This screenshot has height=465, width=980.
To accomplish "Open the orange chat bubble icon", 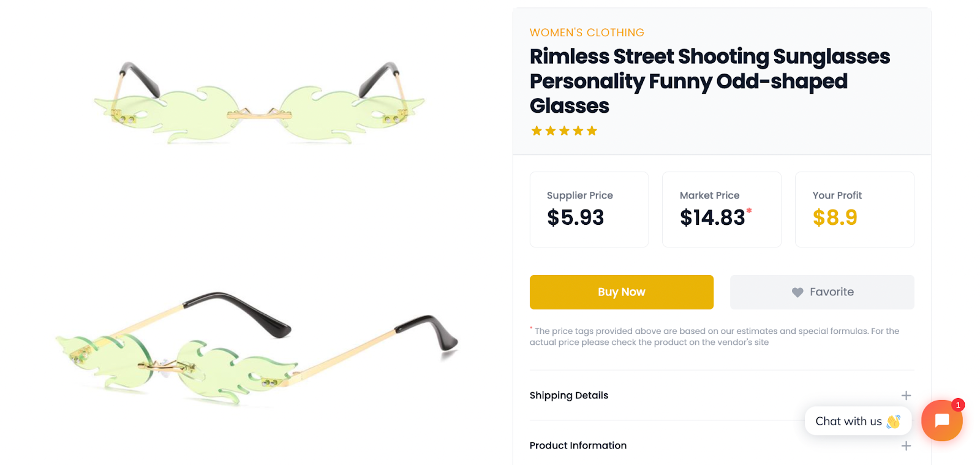I will point(941,420).
